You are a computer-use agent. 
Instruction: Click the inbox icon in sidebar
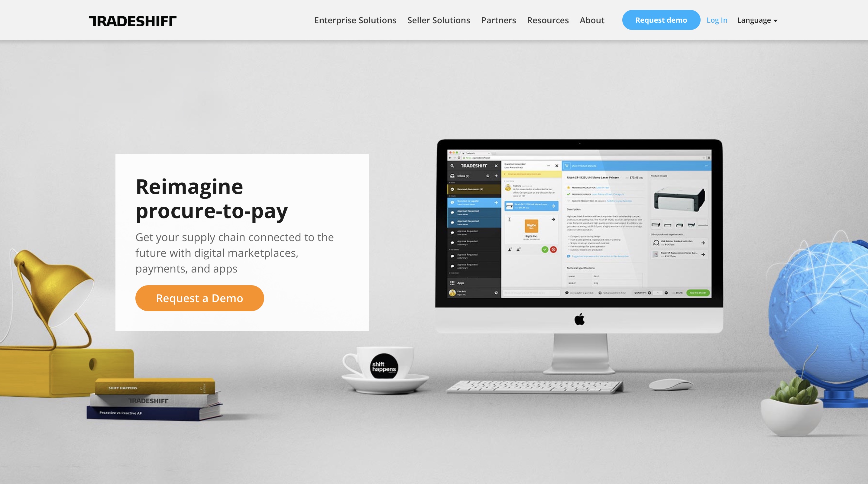(452, 175)
